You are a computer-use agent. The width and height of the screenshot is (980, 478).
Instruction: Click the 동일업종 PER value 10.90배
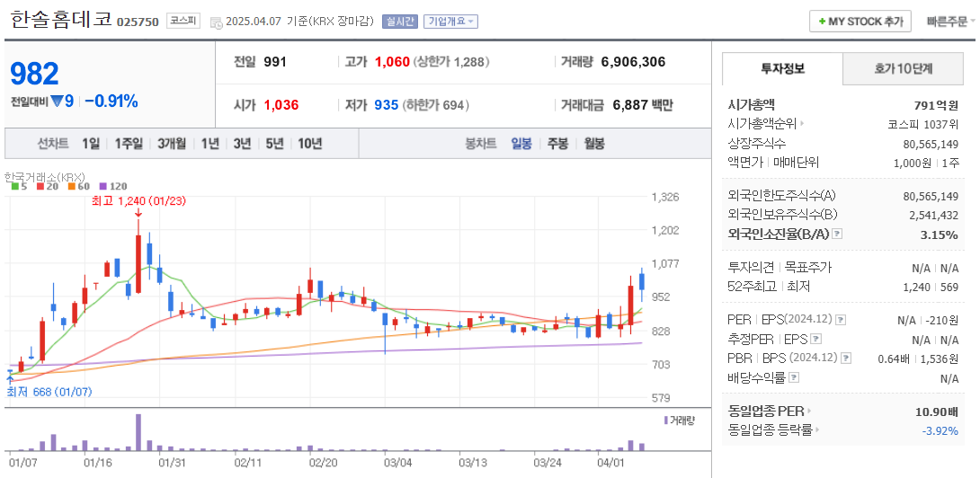(x=936, y=412)
